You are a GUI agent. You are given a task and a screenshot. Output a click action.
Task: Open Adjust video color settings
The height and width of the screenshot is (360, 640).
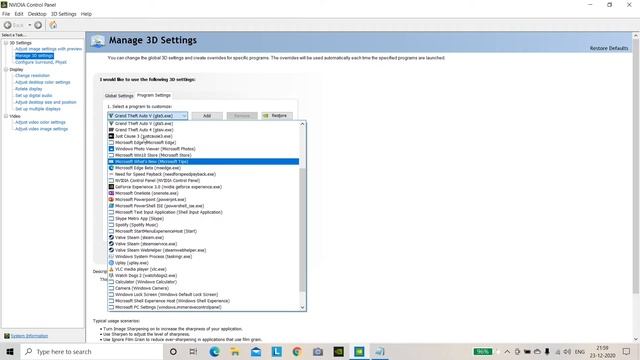click(x=40, y=122)
